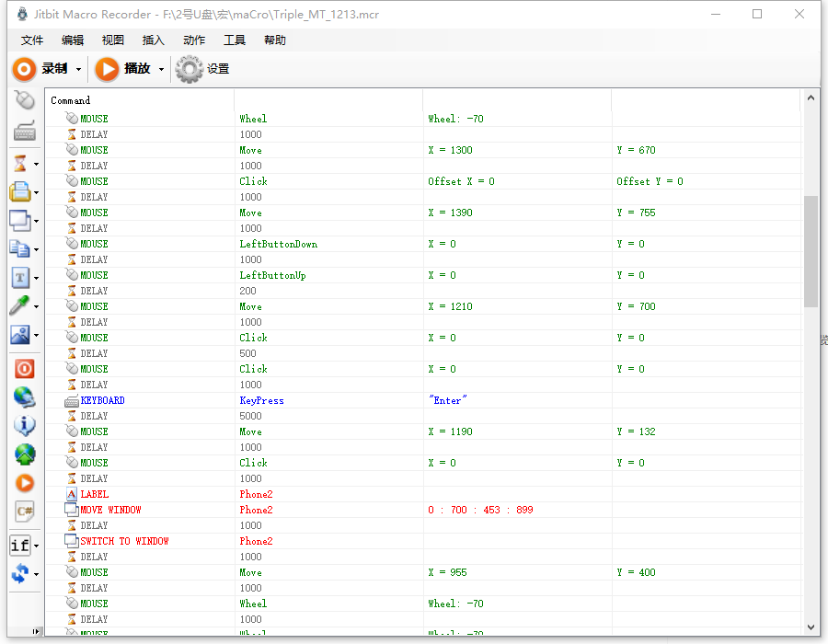Click the window icon on the MOVE WINDOW row
Image resolution: width=828 pixels, height=644 pixels.
click(x=71, y=510)
